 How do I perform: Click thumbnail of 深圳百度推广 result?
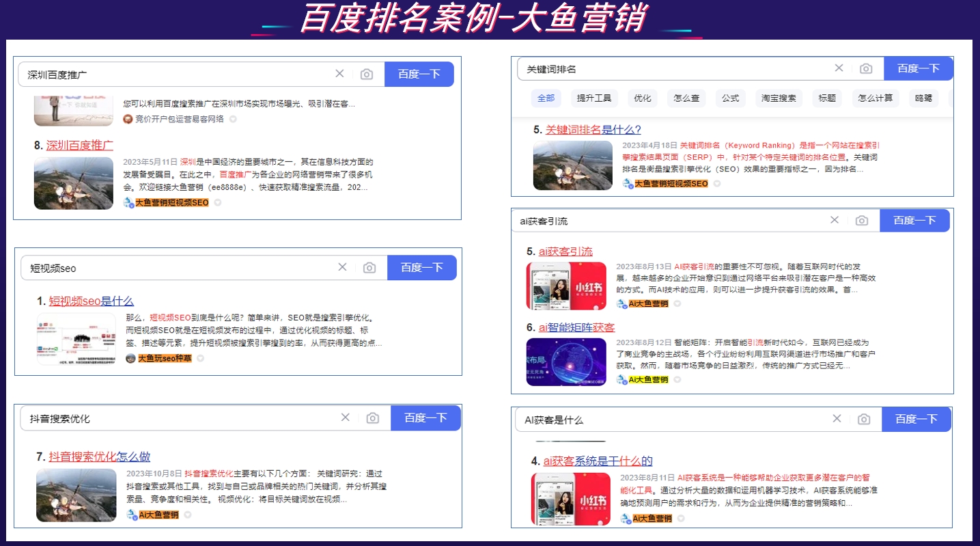(74, 183)
